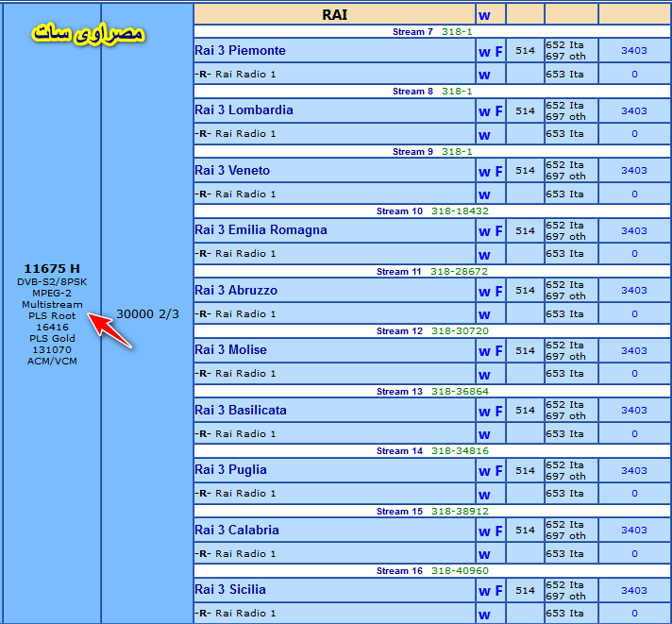Click the F icon in the Rai 3 Abruzzo row
This screenshot has height=624, width=672.
pyautogui.click(x=498, y=292)
